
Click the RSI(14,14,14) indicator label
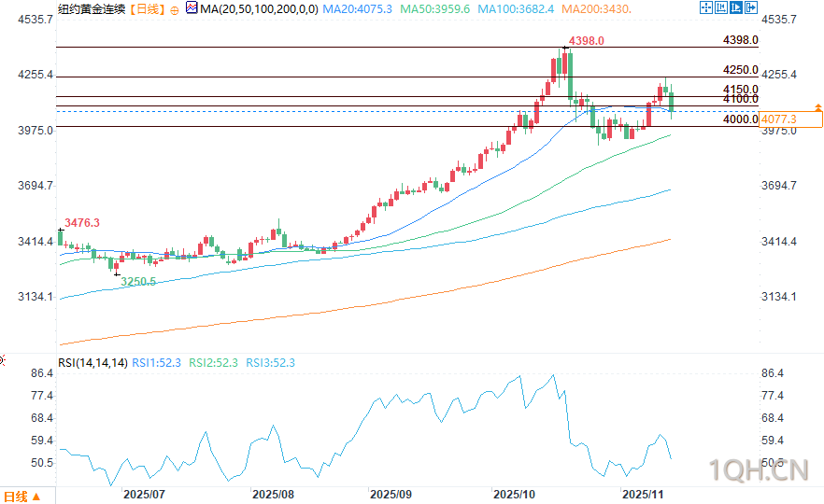tap(92, 362)
